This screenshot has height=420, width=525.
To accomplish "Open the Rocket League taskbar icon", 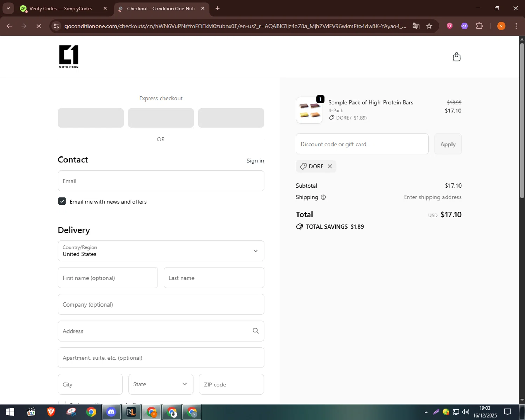I will 131,412.
